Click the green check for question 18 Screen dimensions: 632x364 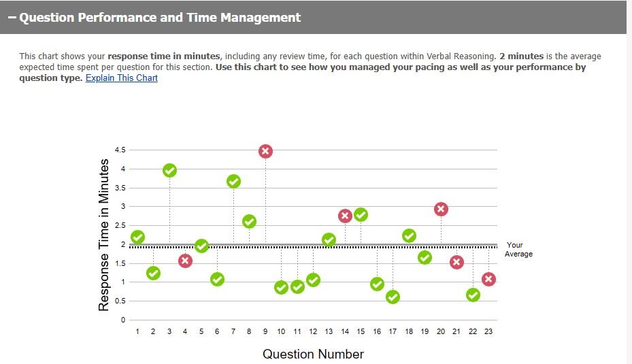click(409, 235)
